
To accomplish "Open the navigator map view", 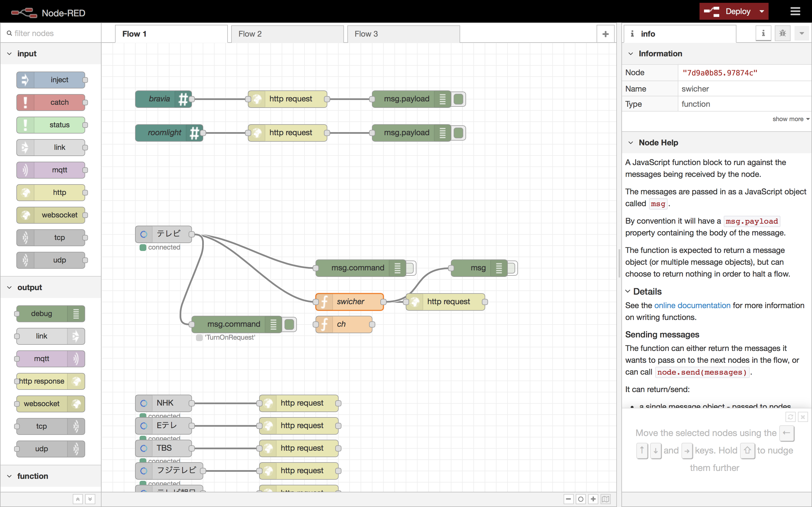I will (x=605, y=499).
